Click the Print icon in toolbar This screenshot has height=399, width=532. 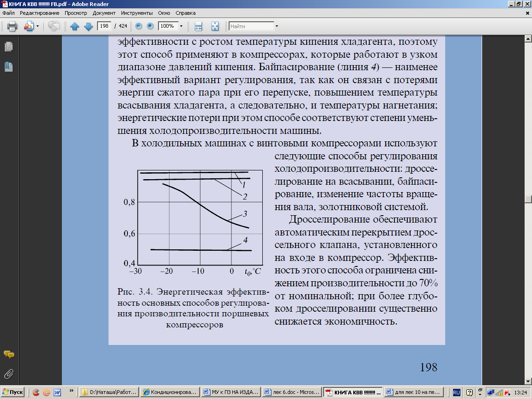coord(12,26)
